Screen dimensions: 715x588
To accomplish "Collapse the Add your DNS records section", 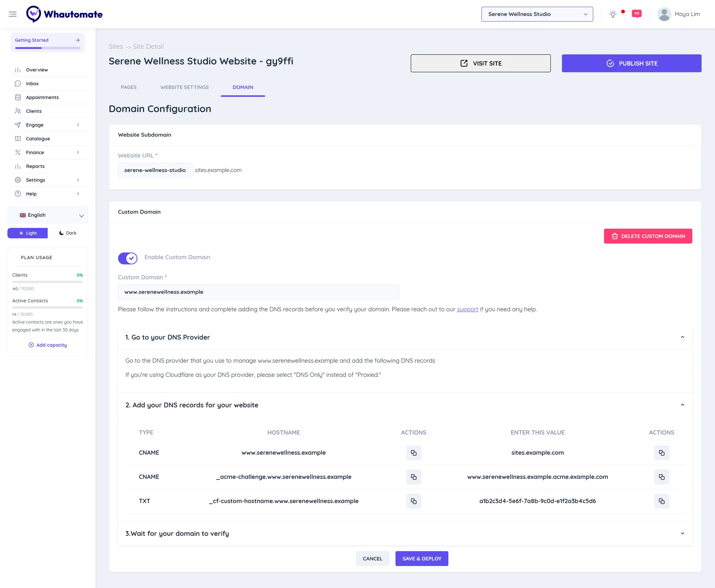I will (x=405, y=405).
